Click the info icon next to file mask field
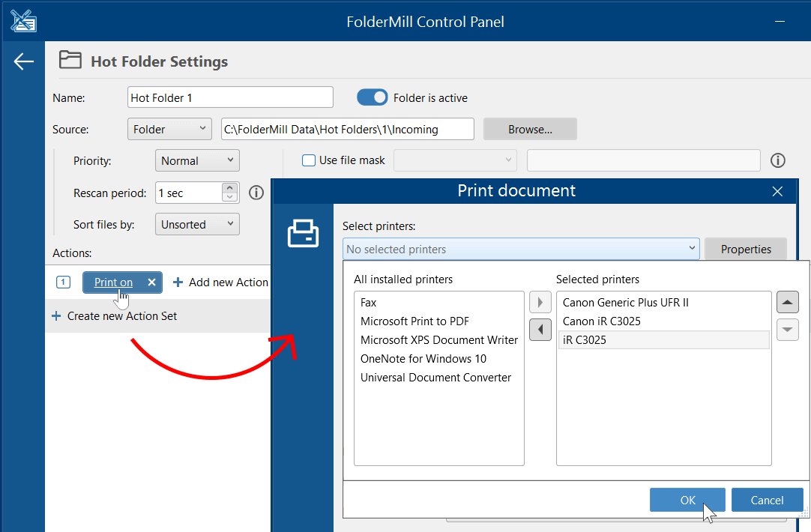Viewport: 811px width, 532px height. pos(778,160)
